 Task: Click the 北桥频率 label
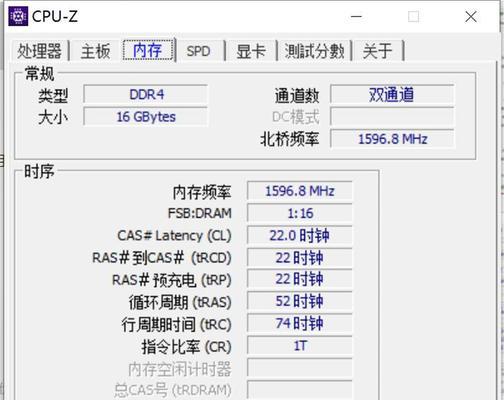click(x=289, y=139)
